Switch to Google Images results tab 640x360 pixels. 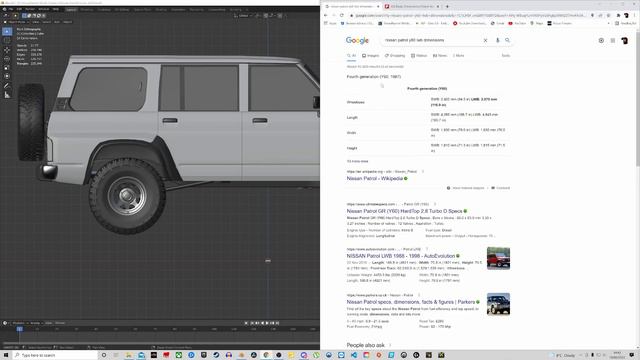371,56
